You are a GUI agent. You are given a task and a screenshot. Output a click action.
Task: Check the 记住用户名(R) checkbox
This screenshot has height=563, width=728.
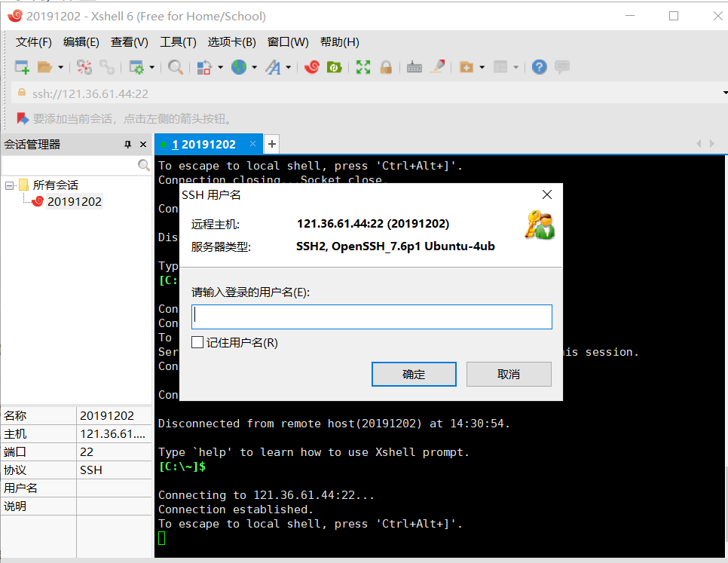click(x=197, y=342)
